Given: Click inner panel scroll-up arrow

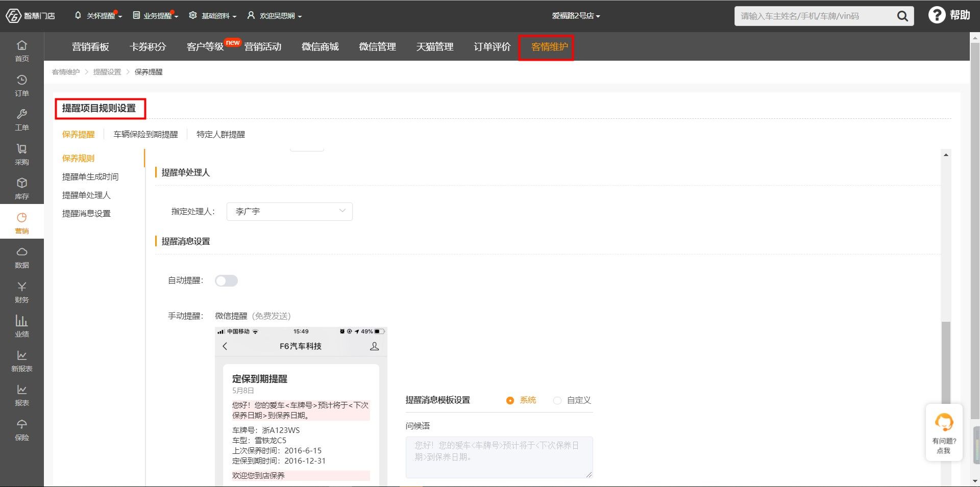Looking at the screenshot, I should 946,155.
